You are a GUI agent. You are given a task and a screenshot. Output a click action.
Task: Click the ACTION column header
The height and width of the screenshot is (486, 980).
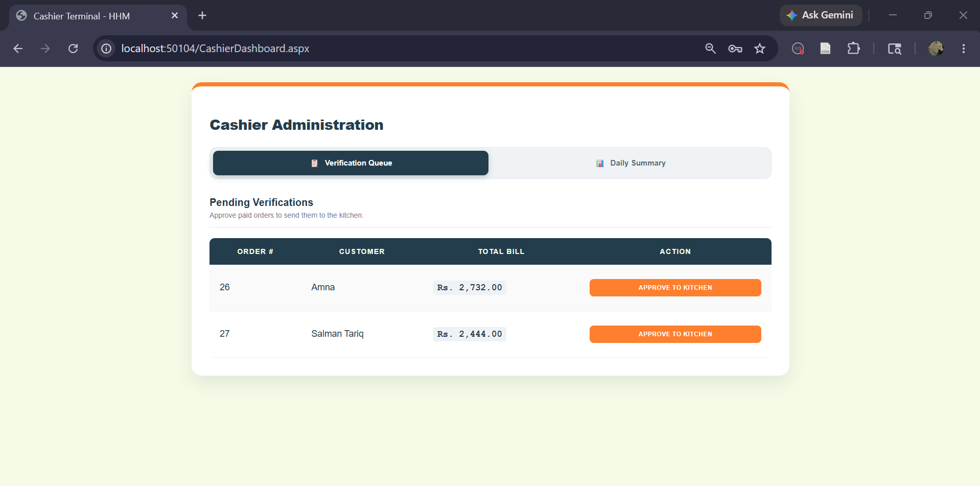pyautogui.click(x=675, y=251)
